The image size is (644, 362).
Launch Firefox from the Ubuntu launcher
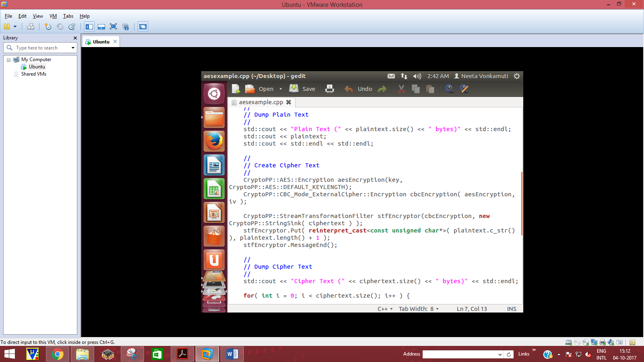(x=214, y=141)
